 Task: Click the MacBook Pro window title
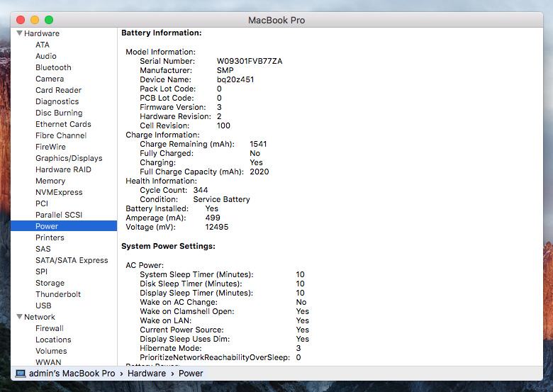pos(276,20)
